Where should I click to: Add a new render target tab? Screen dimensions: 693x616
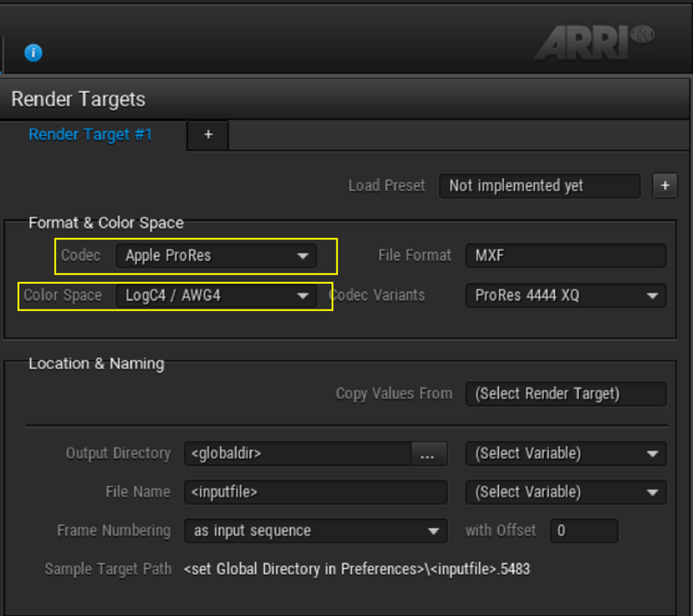[208, 135]
